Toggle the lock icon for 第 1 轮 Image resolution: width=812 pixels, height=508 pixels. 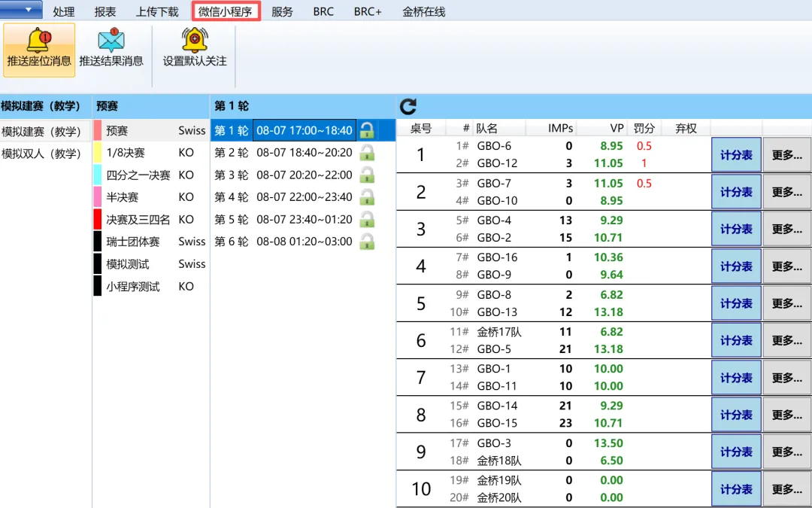367,131
